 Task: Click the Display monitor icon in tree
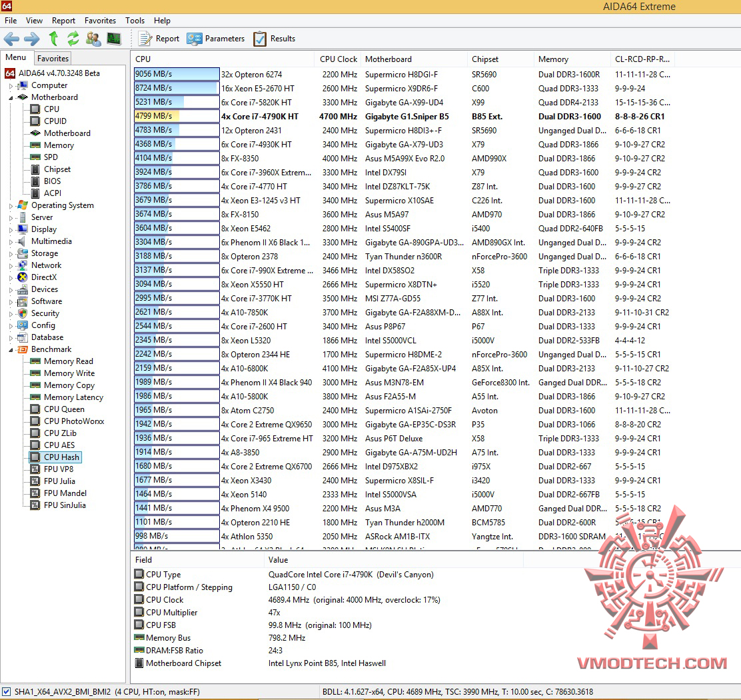(x=23, y=229)
